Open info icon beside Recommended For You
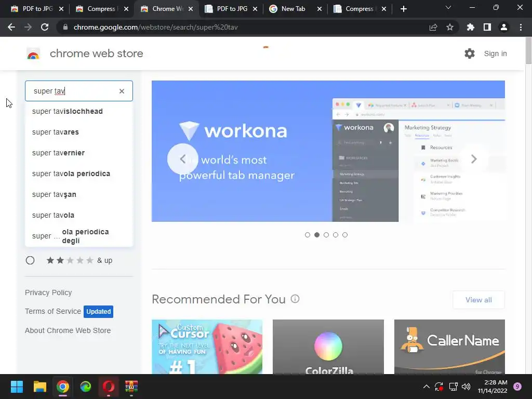Screen dimensions: 532x399 (x=295, y=299)
